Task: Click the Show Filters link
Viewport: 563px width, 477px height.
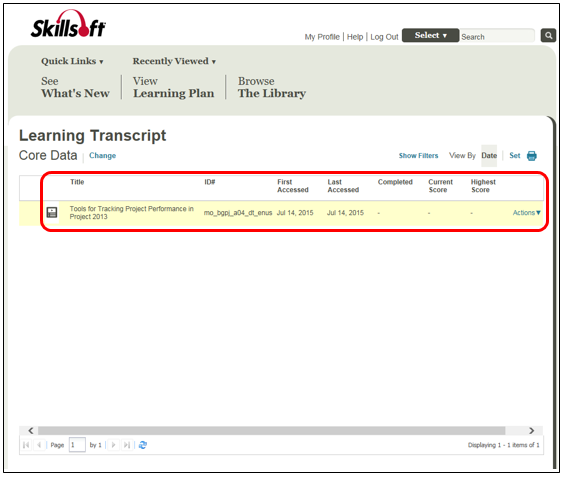Action: pos(418,156)
